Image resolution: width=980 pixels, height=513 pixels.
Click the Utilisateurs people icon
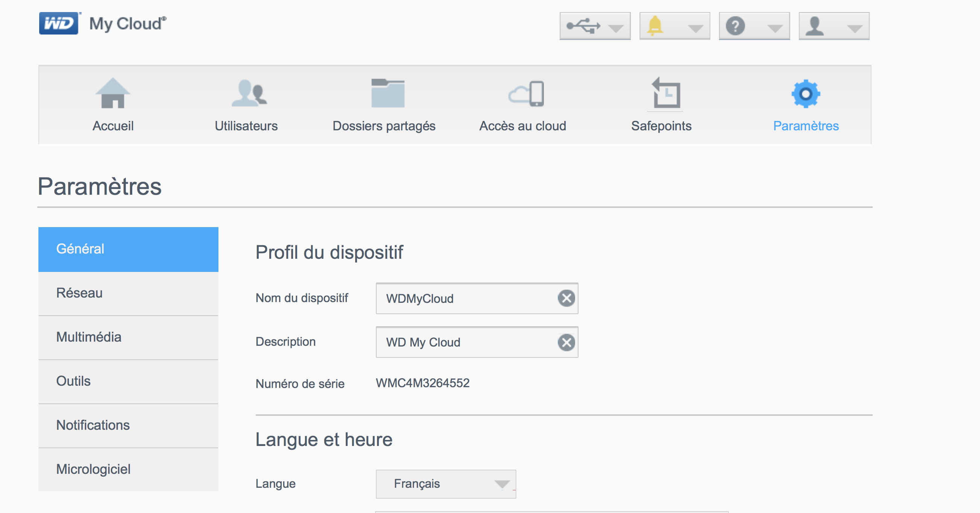point(249,93)
